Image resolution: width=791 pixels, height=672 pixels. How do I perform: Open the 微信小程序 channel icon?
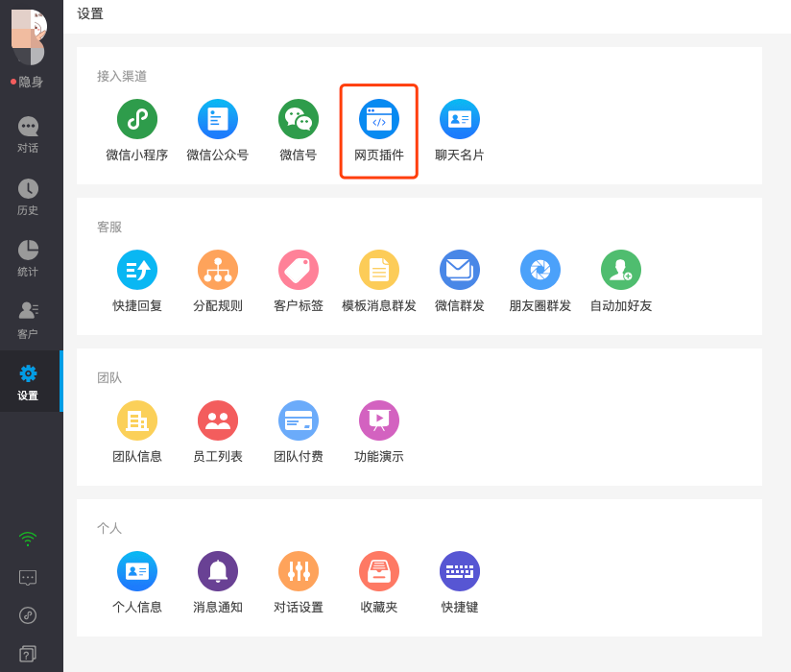137,119
